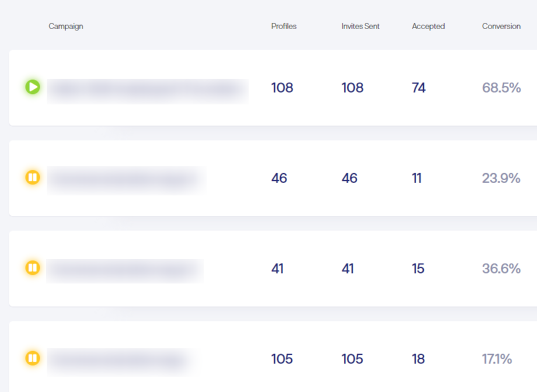Sort campaigns by the Profiles column header

pyautogui.click(x=284, y=26)
